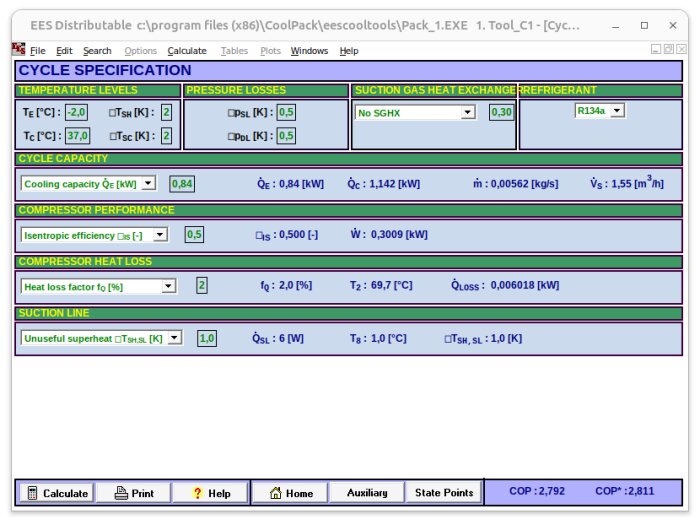Click the discharge line pressure loss pDL field
The width and height of the screenshot is (700, 525).
point(286,136)
